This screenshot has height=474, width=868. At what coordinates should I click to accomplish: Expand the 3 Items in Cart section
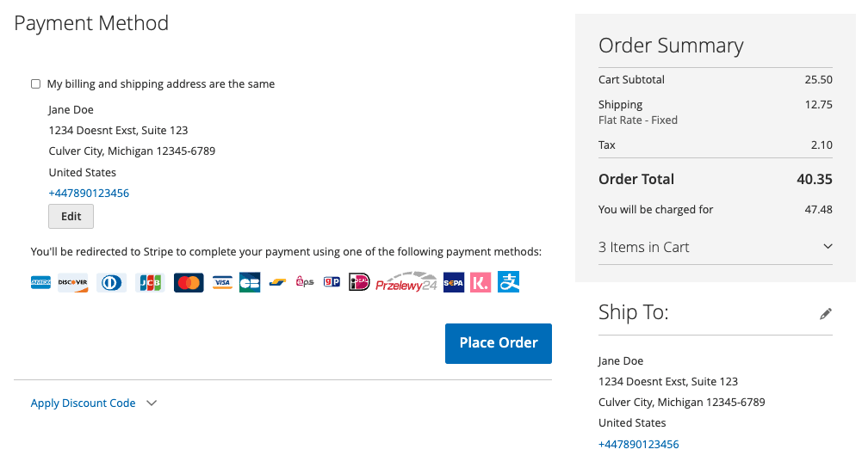[x=716, y=247]
